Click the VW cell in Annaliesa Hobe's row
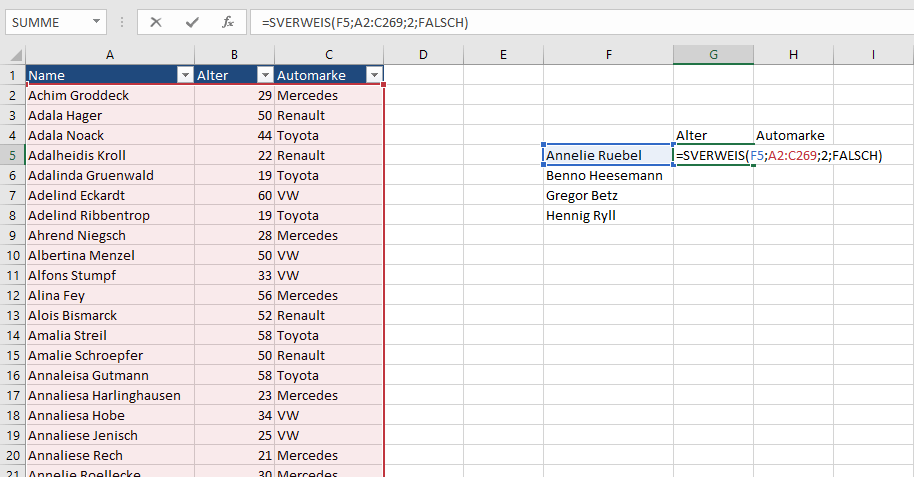 (329, 415)
